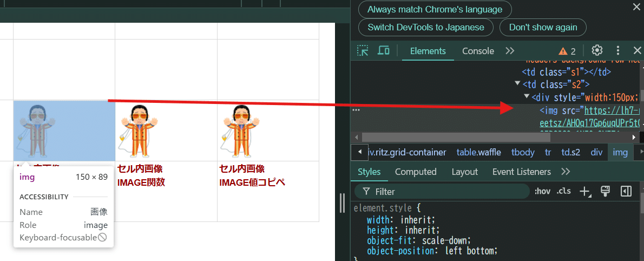
Task: Select img in breadcrumb
Action: pyautogui.click(x=620, y=153)
